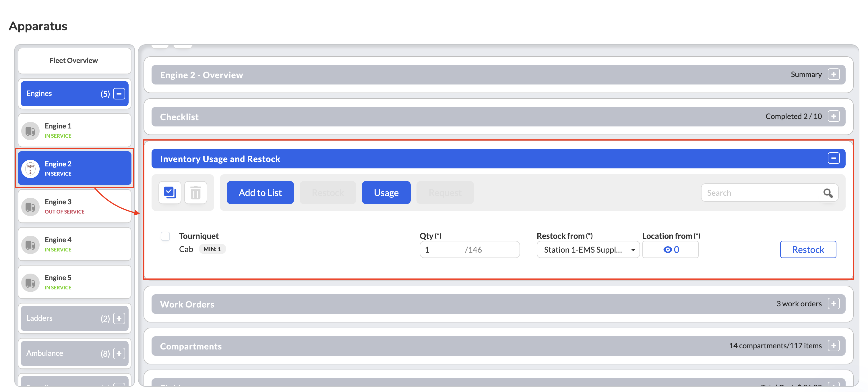868x392 pixels.
Task: Click the Engine 2 sidebar row
Action: [x=74, y=168]
